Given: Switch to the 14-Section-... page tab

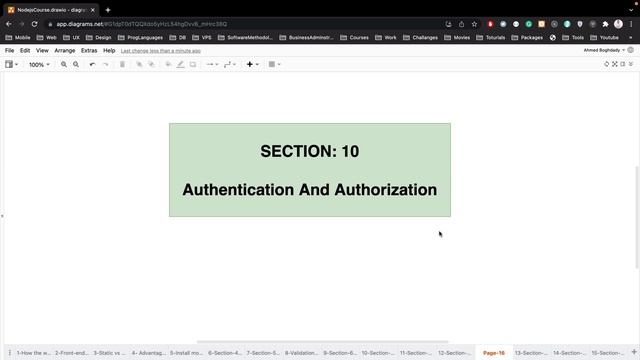Looking at the screenshot, I should point(569,353).
